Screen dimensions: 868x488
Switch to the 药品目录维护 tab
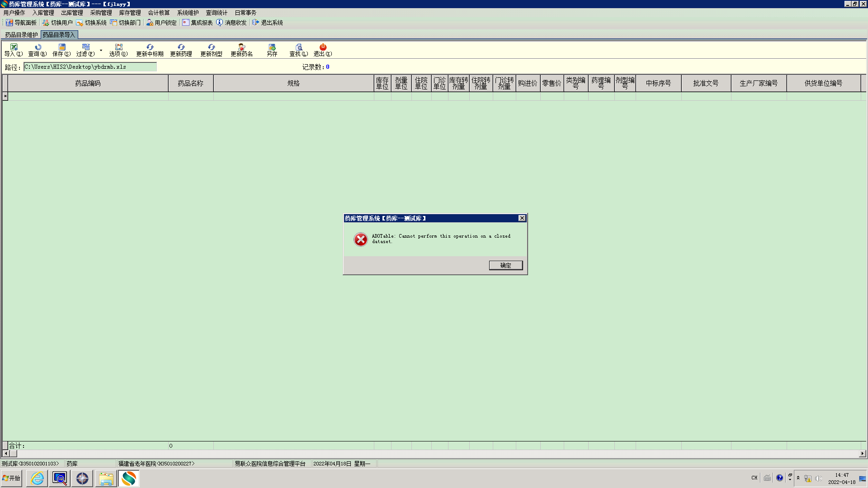coord(21,35)
